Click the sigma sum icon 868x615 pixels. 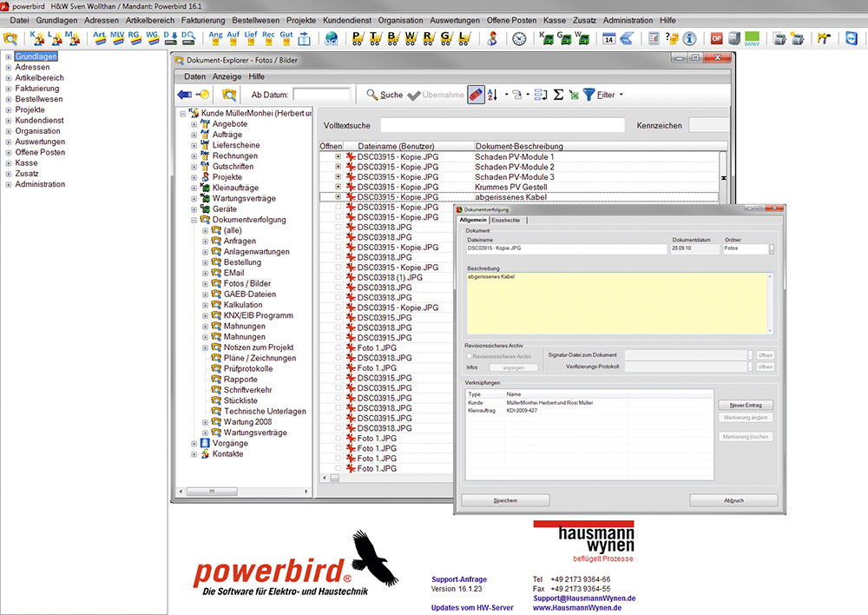pos(558,95)
